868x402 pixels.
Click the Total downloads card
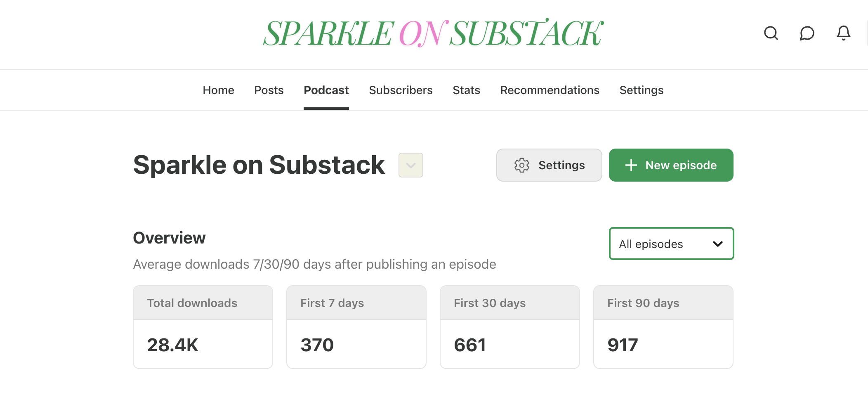coord(203,327)
